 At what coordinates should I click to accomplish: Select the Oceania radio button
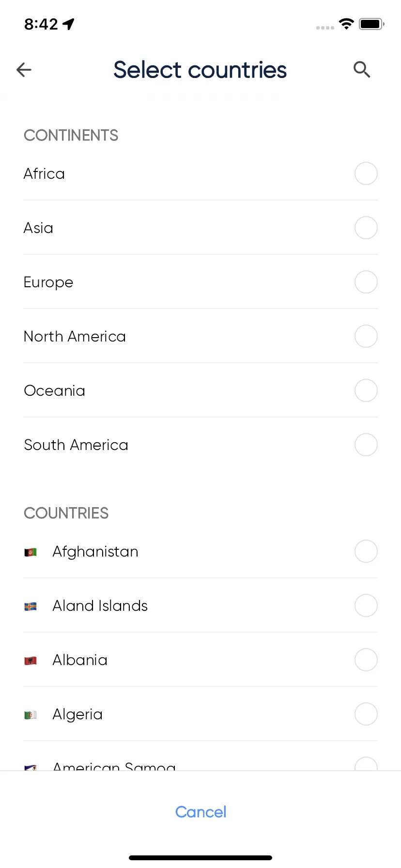[x=366, y=390]
